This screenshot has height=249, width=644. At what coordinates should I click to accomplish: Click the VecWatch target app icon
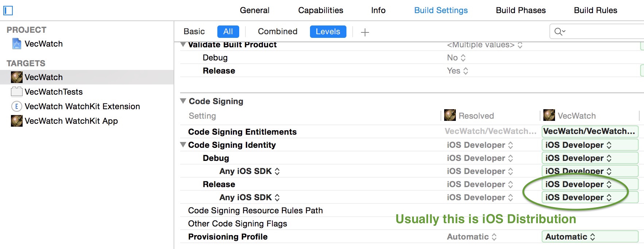tap(17, 77)
